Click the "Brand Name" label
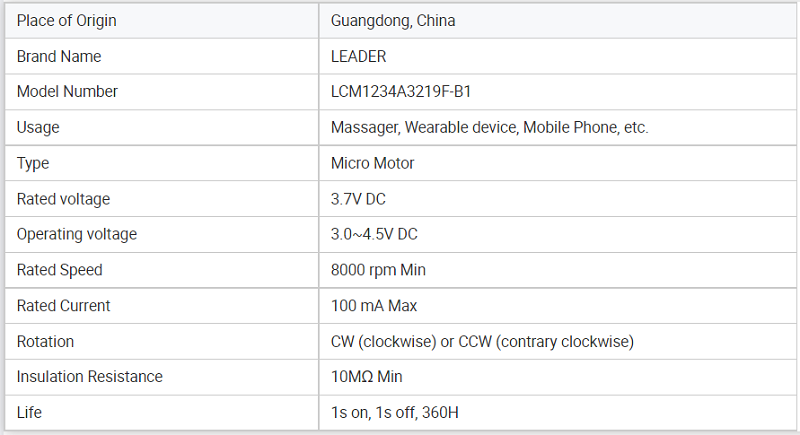The width and height of the screenshot is (800, 435). point(59,57)
